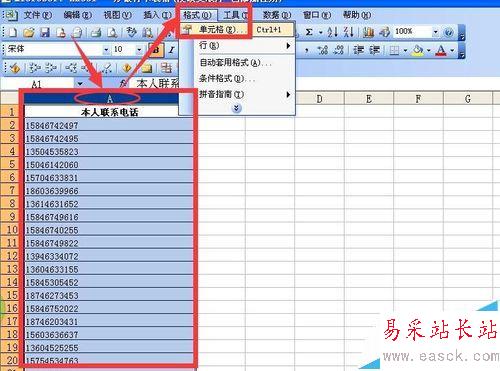Select cell containing 15846742497

pyautogui.click(x=109, y=125)
